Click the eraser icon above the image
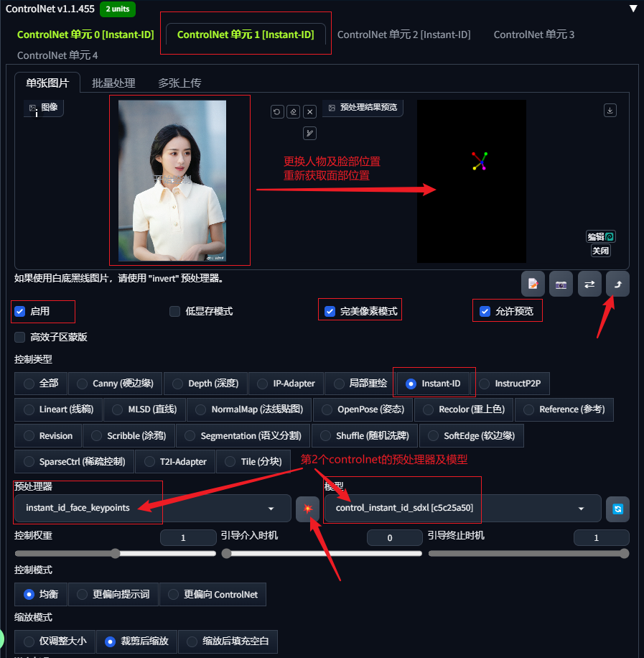Viewport: 644px width, 658px height. (x=293, y=111)
